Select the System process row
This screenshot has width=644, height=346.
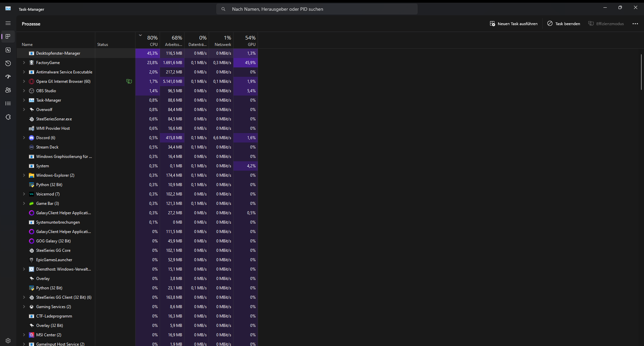click(x=137, y=166)
